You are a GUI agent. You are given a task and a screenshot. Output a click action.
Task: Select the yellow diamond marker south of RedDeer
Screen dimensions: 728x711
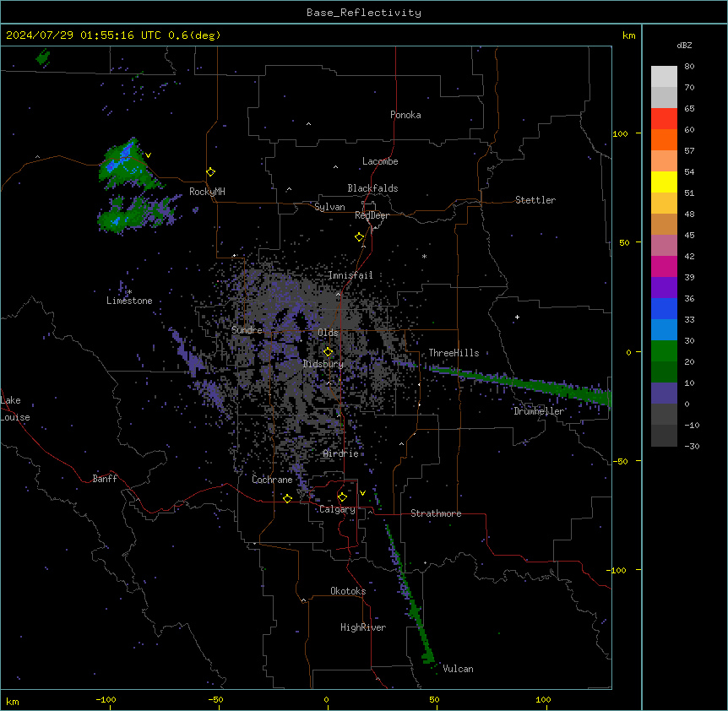point(360,237)
